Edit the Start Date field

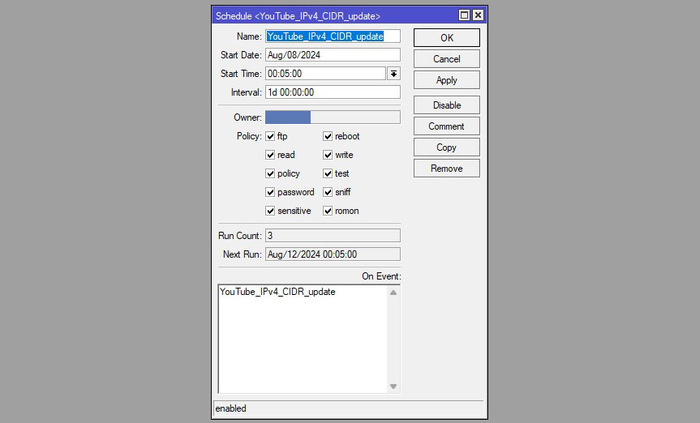point(332,55)
